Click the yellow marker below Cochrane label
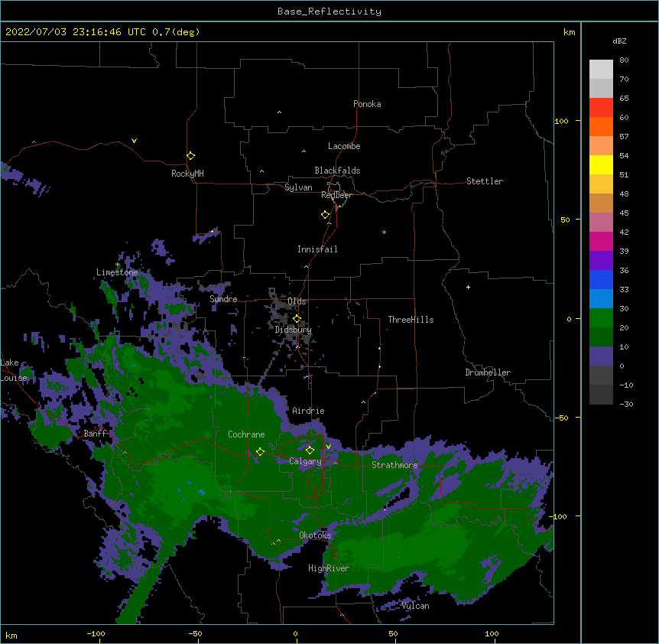Viewport: 659px width, 644px height. 260,452
